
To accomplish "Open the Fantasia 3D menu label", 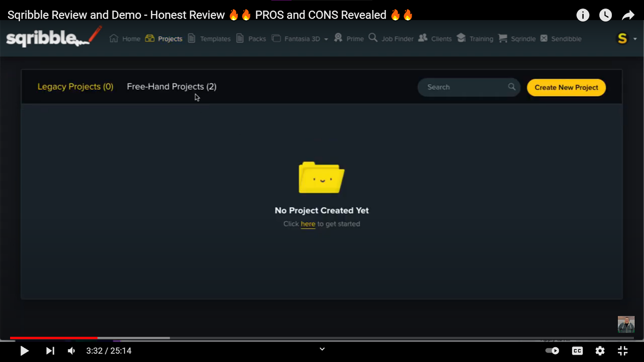I will (x=302, y=39).
